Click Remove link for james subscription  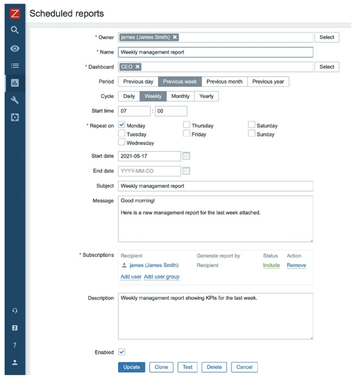296,265
